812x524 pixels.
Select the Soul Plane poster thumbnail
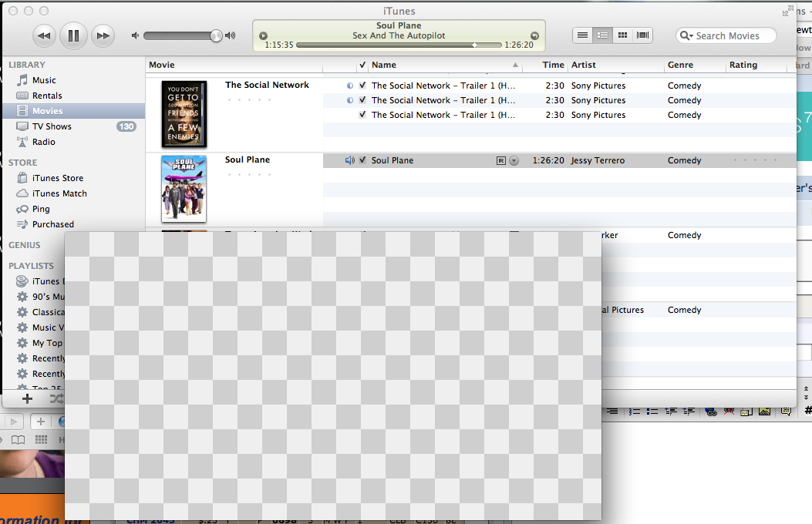click(x=184, y=189)
